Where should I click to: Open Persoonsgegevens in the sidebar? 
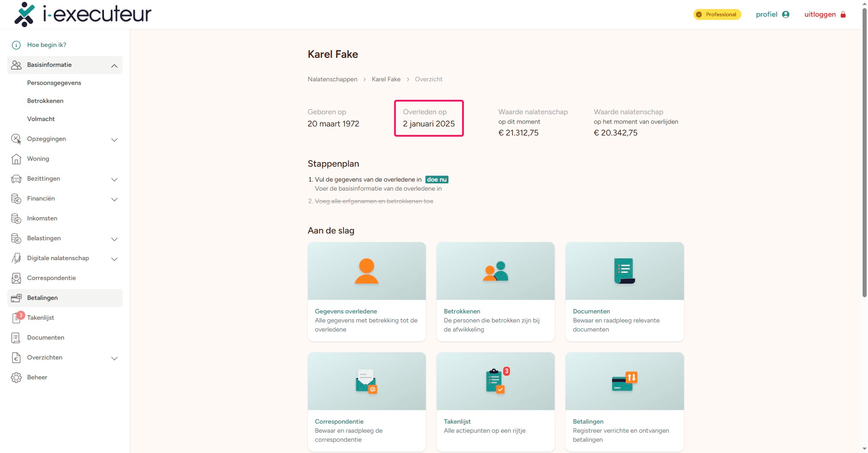coord(54,83)
